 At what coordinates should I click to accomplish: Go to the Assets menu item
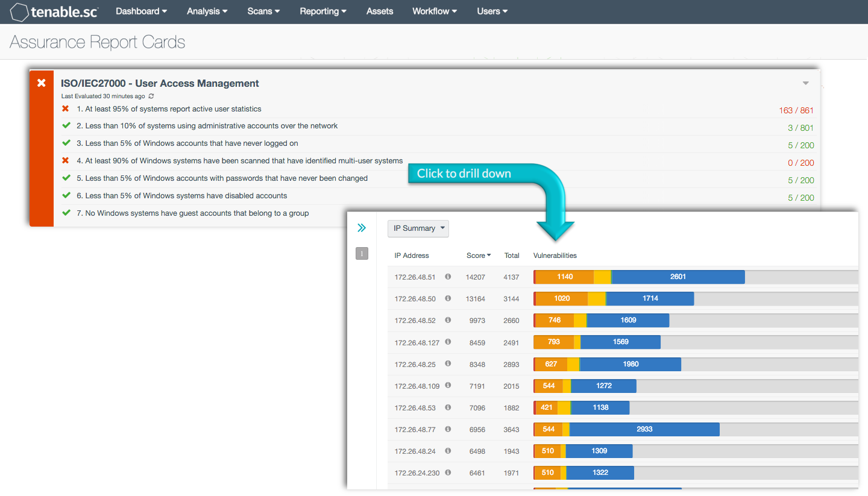point(380,11)
